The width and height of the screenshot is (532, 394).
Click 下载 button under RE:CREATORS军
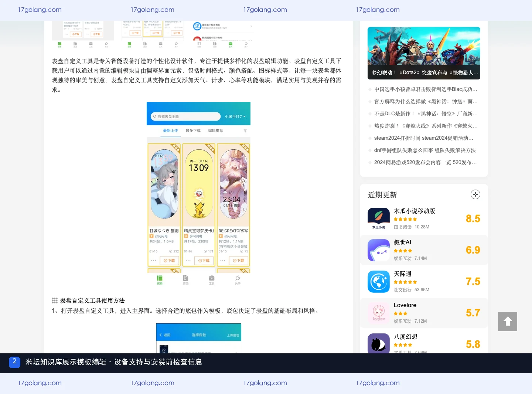pyautogui.click(x=239, y=261)
